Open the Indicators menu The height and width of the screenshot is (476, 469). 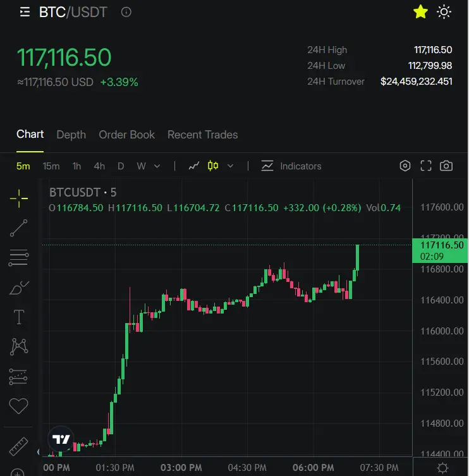tap(291, 166)
